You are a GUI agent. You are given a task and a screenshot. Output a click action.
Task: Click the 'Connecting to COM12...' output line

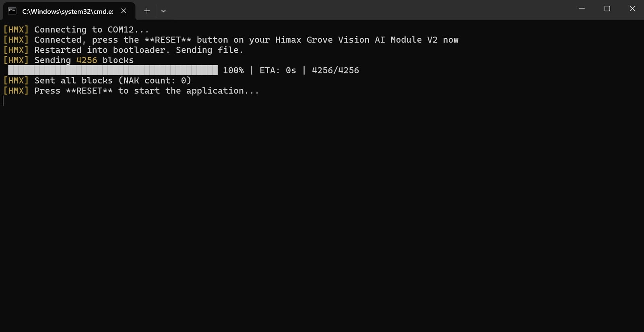tap(76, 30)
